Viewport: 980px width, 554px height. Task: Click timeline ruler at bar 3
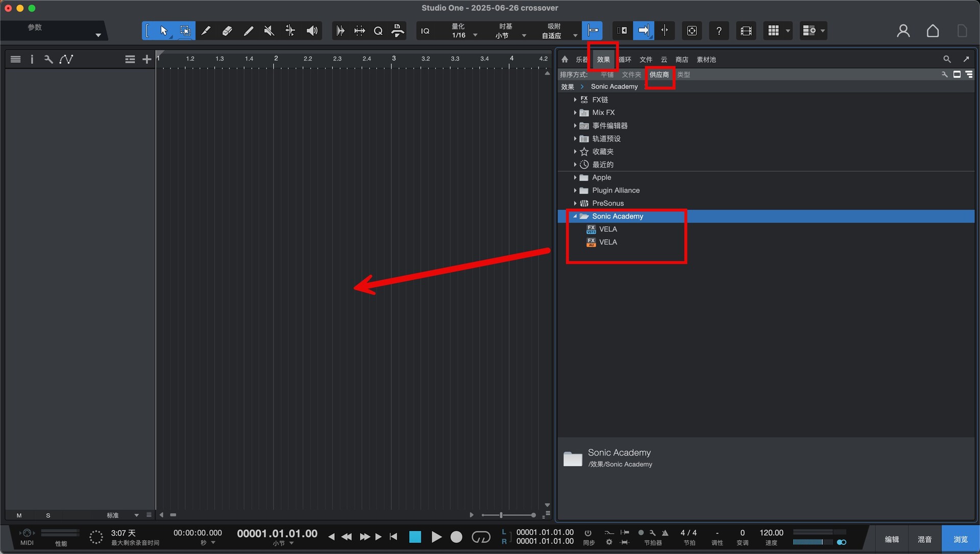click(393, 59)
